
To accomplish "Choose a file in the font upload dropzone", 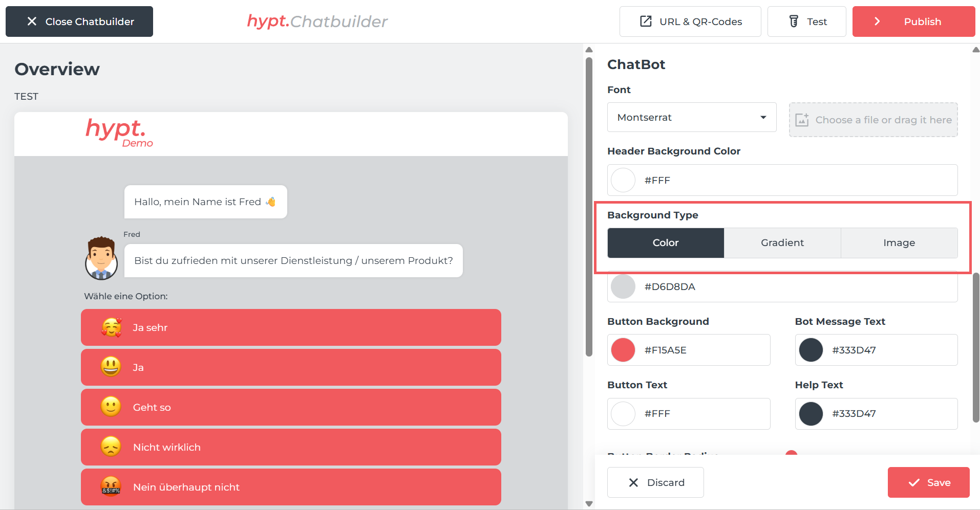I will point(874,120).
